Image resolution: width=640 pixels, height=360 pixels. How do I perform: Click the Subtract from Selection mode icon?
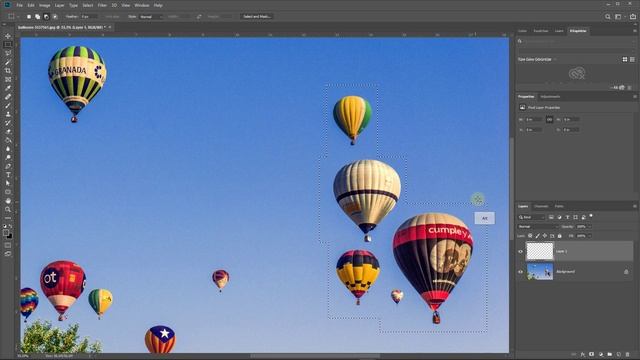pyautogui.click(x=46, y=17)
